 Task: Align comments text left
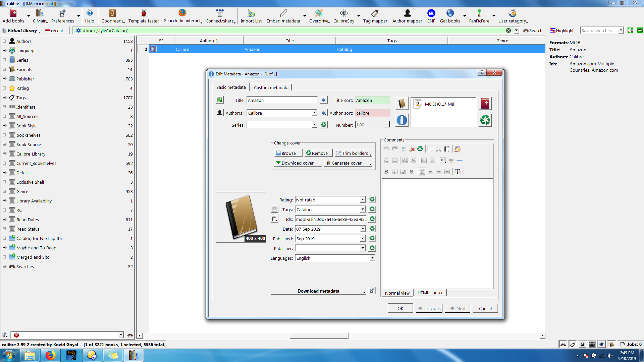click(422, 172)
